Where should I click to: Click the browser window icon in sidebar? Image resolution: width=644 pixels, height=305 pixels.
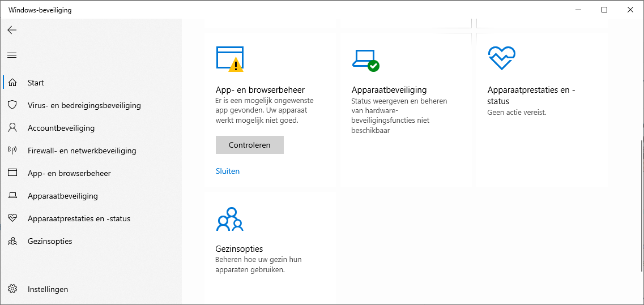pos(12,173)
